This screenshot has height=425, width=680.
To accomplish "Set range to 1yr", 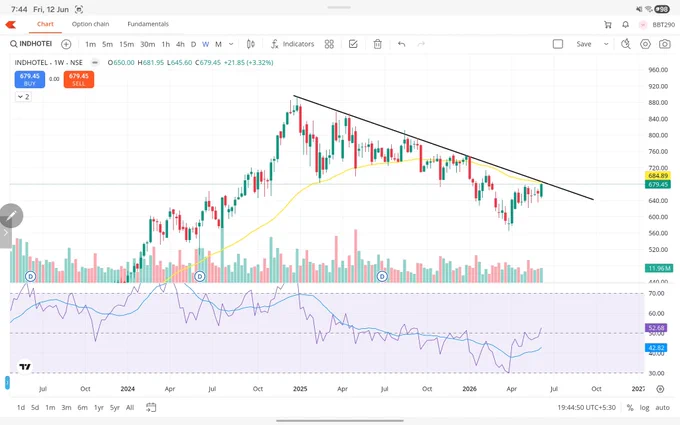I will click(99, 407).
